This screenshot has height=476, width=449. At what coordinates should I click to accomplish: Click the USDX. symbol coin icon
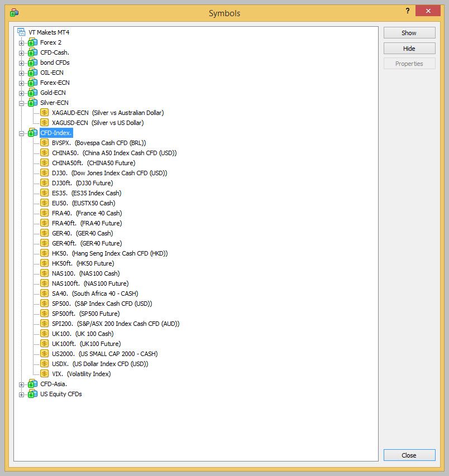(x=44, y=363)
